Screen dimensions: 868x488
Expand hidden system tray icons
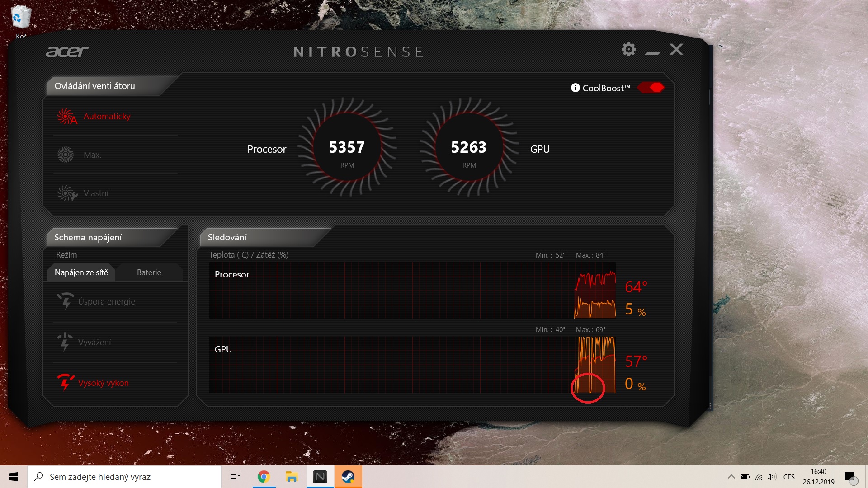coord(731,477)
